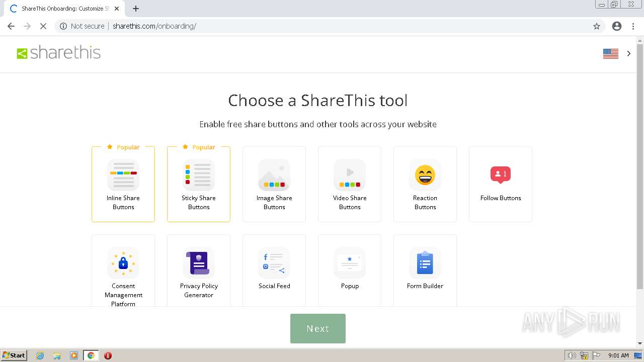Choose the Sticky Share Buttons icon
The width and height of the screenshot is (644, 362).
(199, 175)
